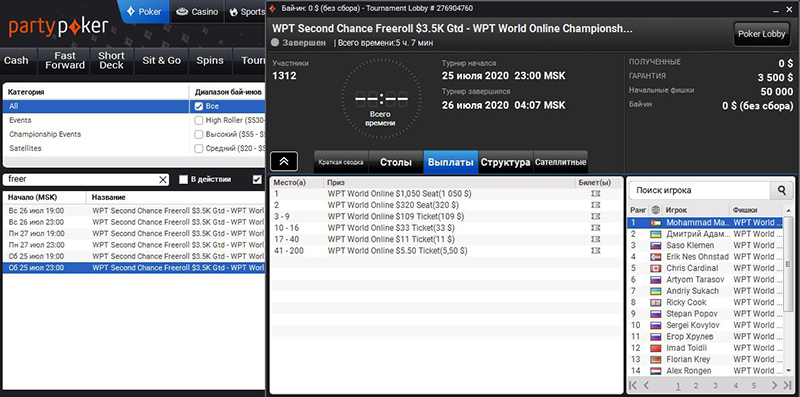The width and height of the screenshot is (800, 397).
Task: Click the ticket icon in the 2nd place row
Action: coord(594,205)
